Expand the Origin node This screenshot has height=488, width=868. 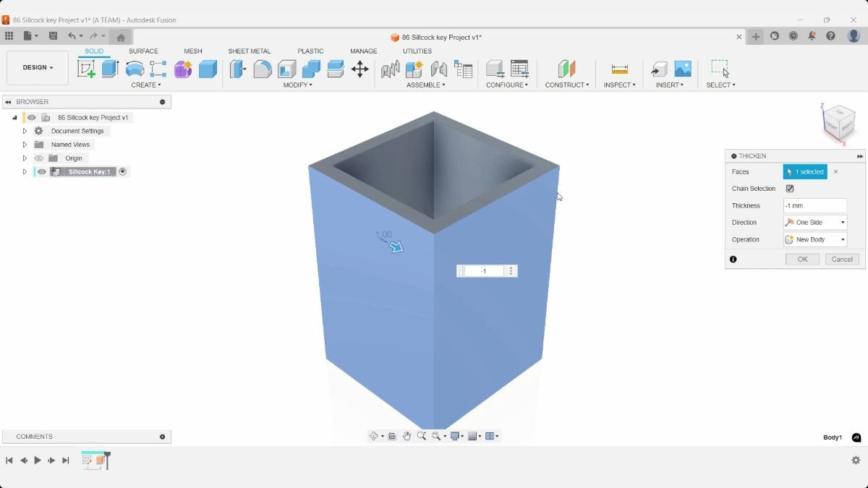tap(25, 158)
